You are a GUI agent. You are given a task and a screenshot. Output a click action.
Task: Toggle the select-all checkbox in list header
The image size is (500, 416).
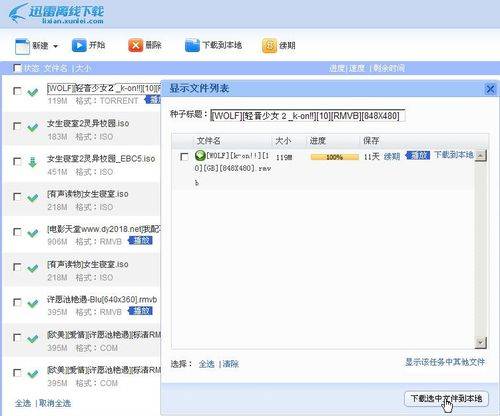tap(17, 68)
